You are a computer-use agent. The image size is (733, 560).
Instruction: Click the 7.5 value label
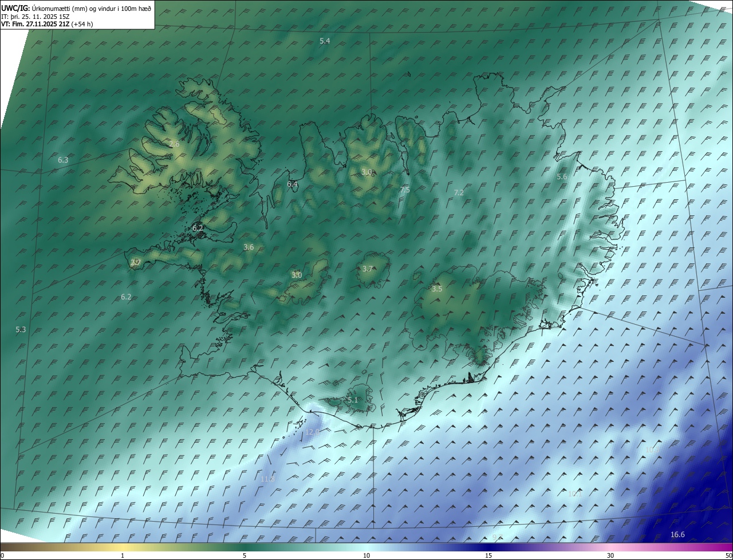coord(405,190)
